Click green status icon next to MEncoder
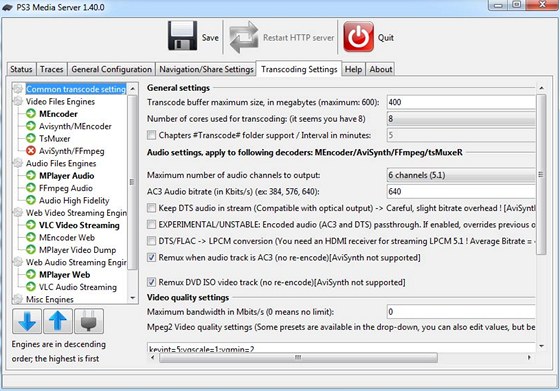 pos(31,114)
